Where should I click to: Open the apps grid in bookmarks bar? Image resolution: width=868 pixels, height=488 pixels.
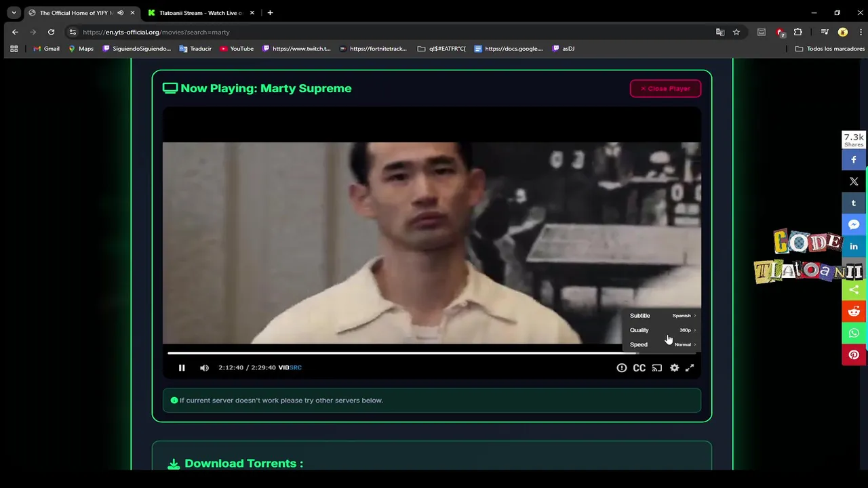click(x=14, y=49)
